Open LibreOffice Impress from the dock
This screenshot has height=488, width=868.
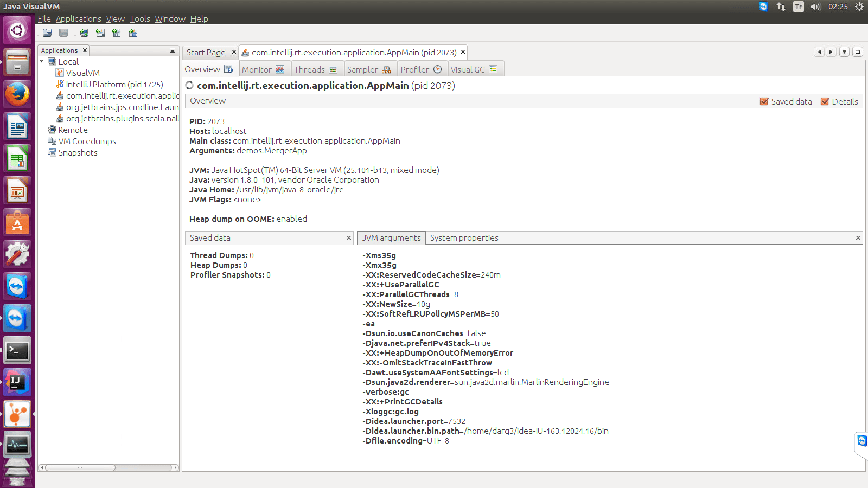[x=17, y=190]
